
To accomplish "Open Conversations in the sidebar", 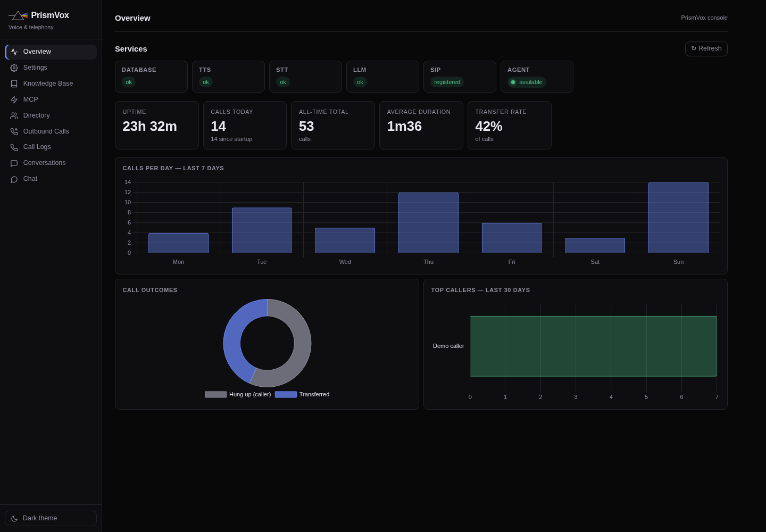I will [x=51, y=163].
